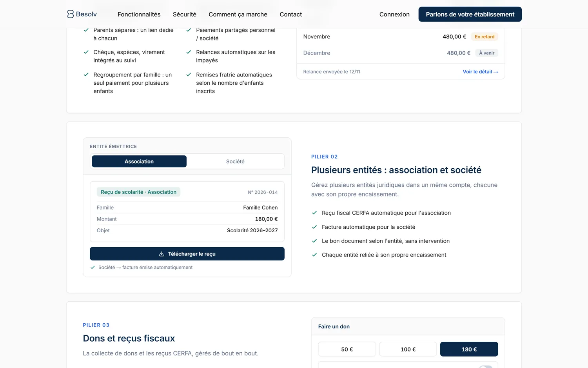
Task: Click the Scolarité 2026–2027 value
Action: click(x=252, y=230)
